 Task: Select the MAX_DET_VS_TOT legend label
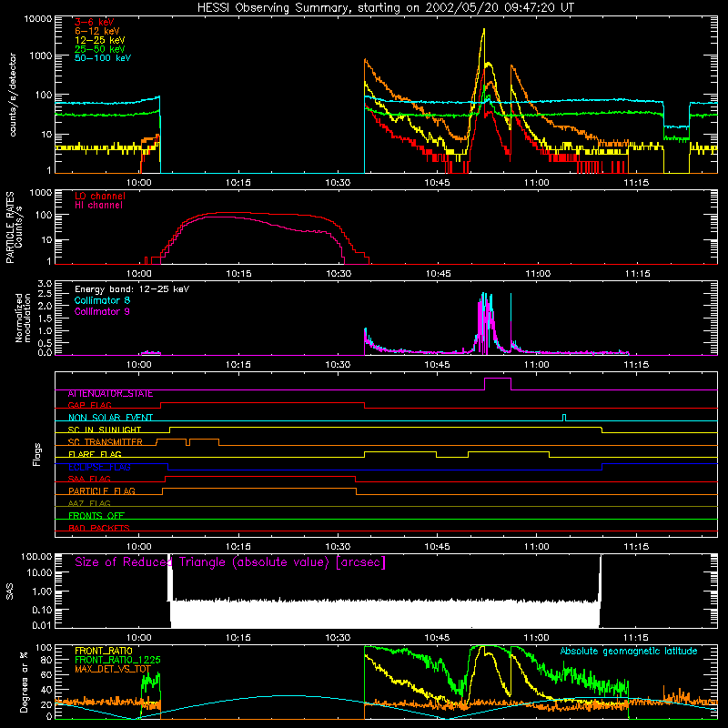112,669
